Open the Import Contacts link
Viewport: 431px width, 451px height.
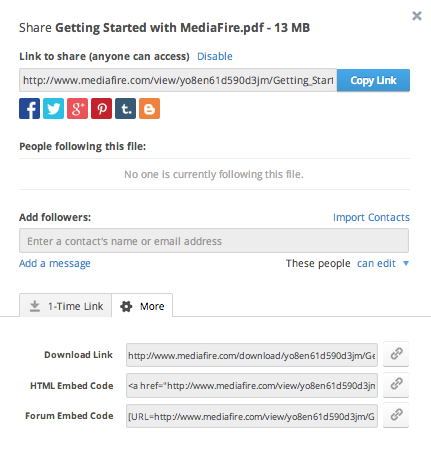coord(371,217)
